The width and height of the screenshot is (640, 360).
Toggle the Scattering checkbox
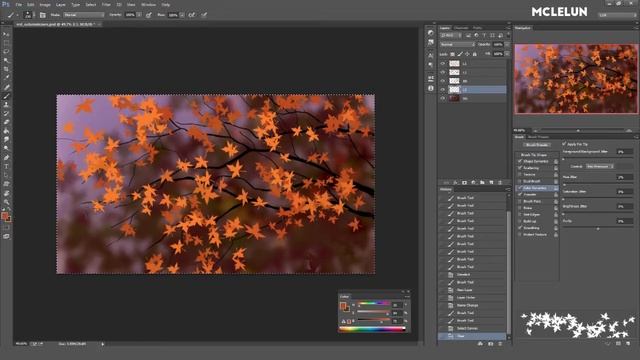point(520,168)
